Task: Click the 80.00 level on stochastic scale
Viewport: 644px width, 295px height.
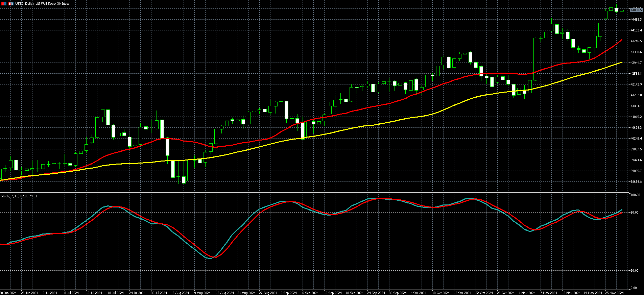Action: point(635,213)
